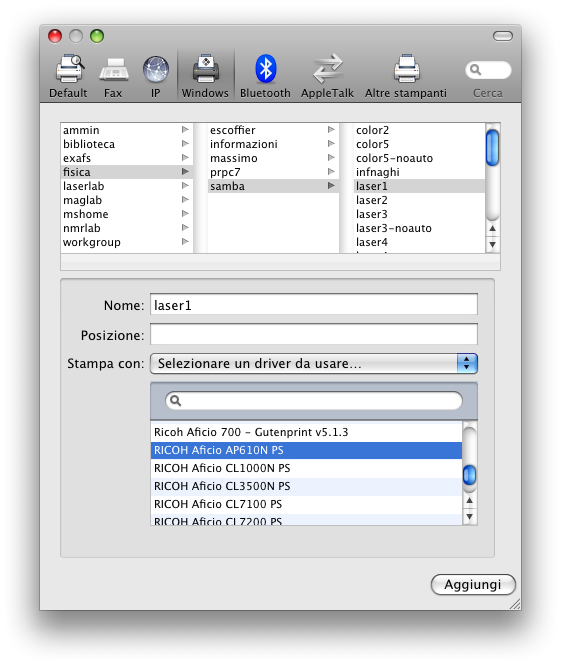This screenshot has height=665, width=561.
Task: Expand the escoffier server arrow
Action: (x=331, y=130)
